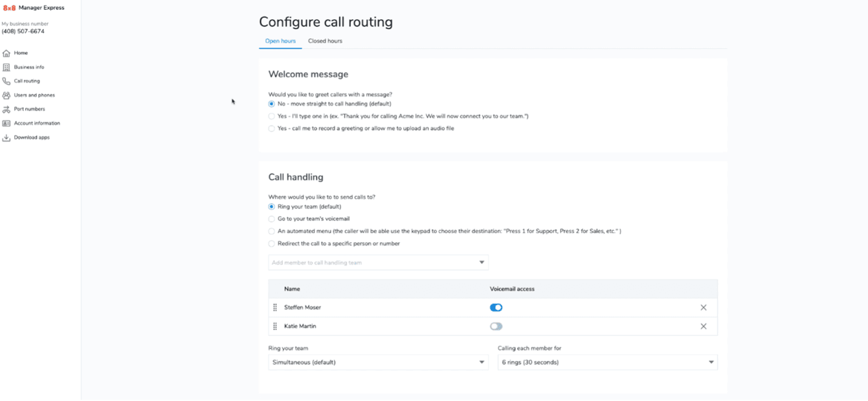The height and width of the screenshot is (401, 868).
Task: Select the Open hours tab
Action: 280,41
